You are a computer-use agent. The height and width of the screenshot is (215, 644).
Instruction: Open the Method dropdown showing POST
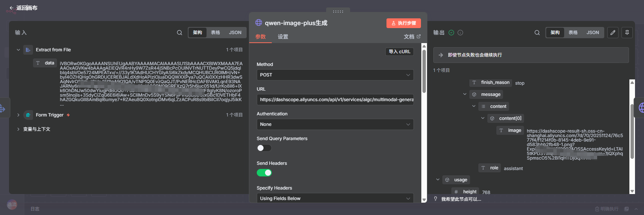point(335,75)
